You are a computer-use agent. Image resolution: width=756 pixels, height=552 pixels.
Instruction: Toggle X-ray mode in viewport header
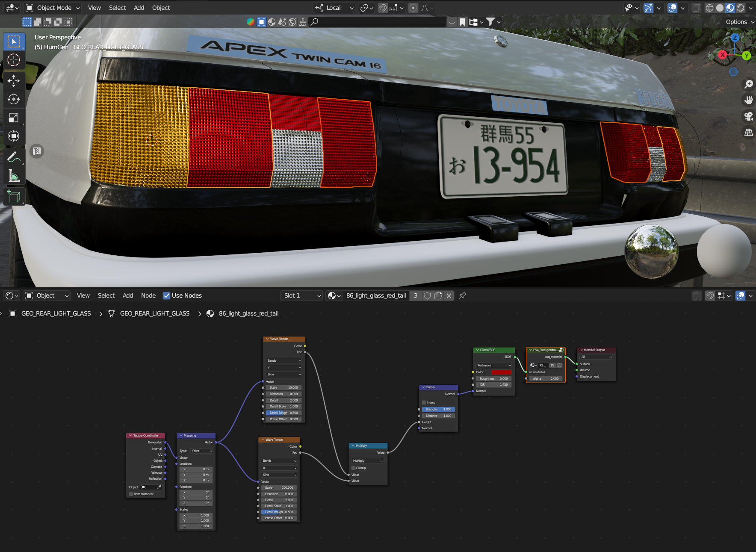(696, 8)
